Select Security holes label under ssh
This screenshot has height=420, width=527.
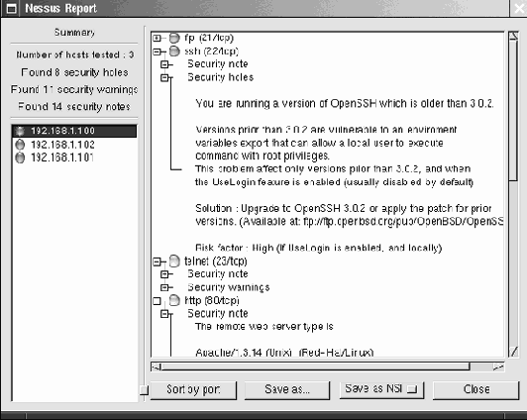click(221, 77)
